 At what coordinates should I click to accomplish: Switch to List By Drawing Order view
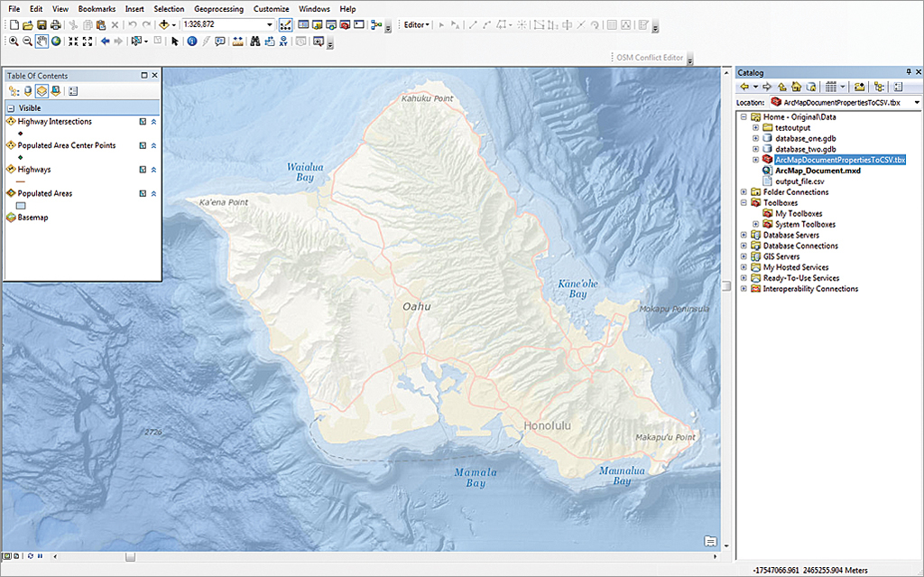pos(14,91)
